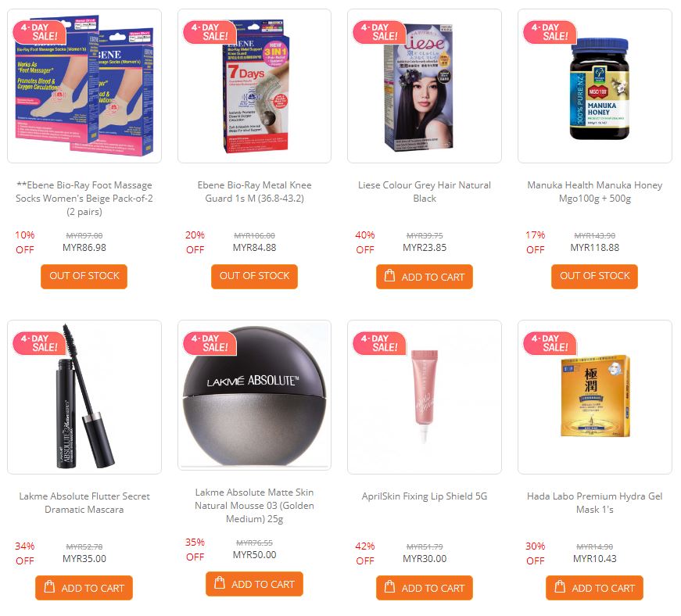The height and width of the screenshot is (616, 681).
Task: Click 4-Day Sale badge on AprilSkin Lip Shield
Action: pos(379,343)
